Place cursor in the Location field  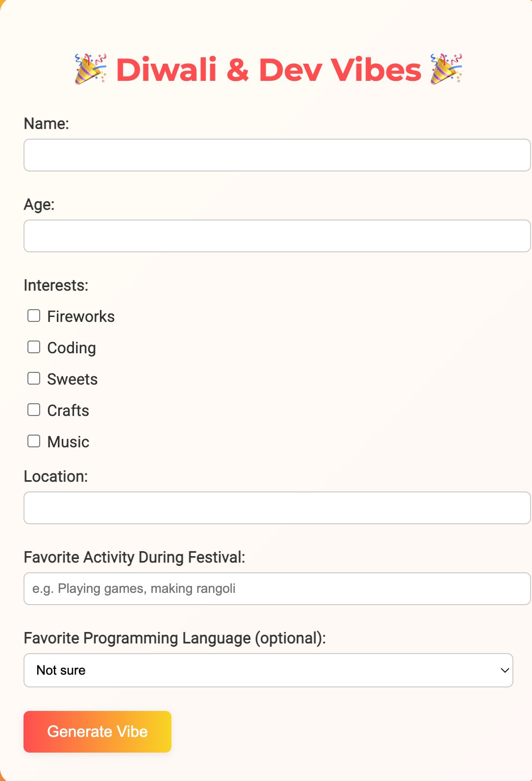coord(277,508)
